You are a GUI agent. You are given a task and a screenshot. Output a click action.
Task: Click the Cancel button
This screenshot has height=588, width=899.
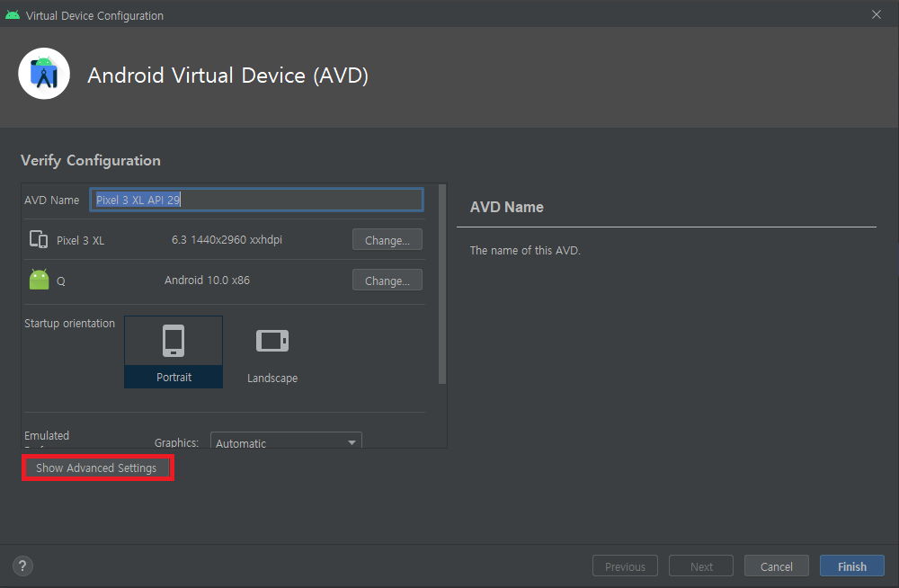777,566
